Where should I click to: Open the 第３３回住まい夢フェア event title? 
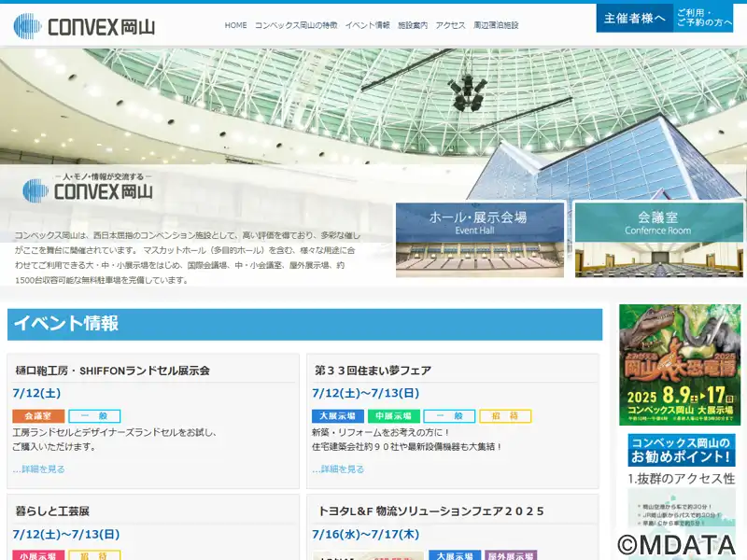373,371
